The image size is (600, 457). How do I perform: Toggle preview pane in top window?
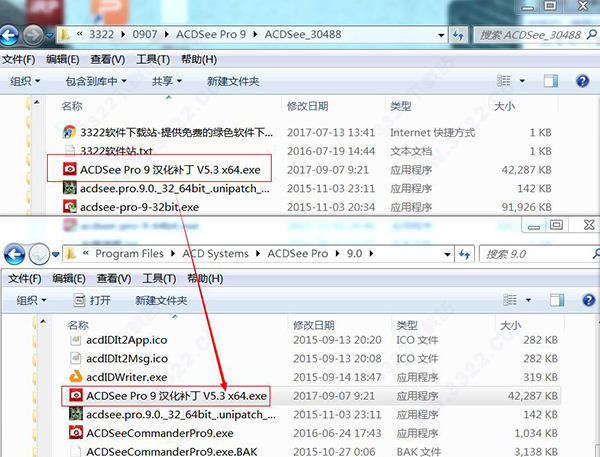coord(551,81)
